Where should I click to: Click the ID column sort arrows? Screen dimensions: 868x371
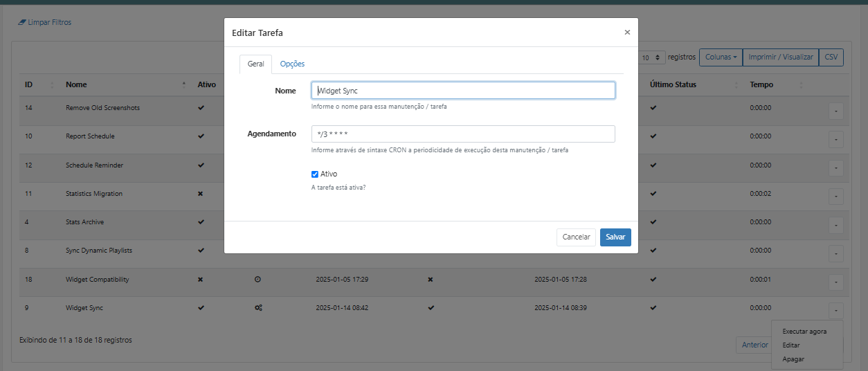(x=53, y=85)
